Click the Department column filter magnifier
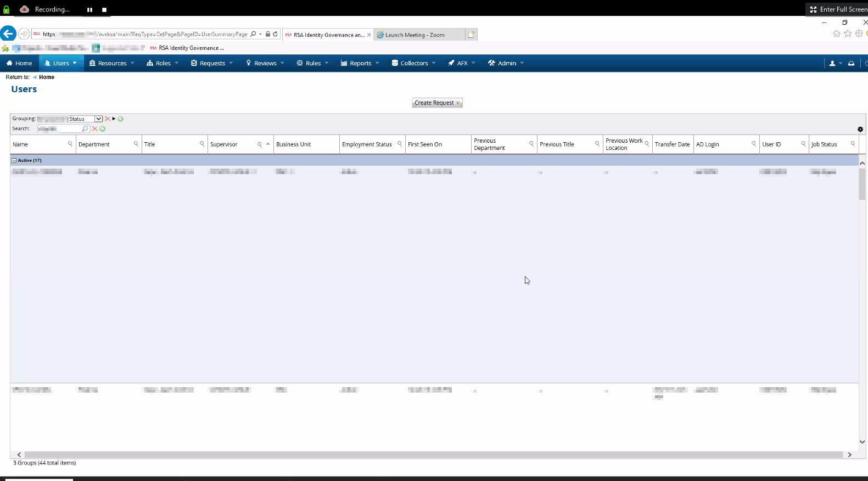This screenshot has height=481, width=868. pos(136,144)
